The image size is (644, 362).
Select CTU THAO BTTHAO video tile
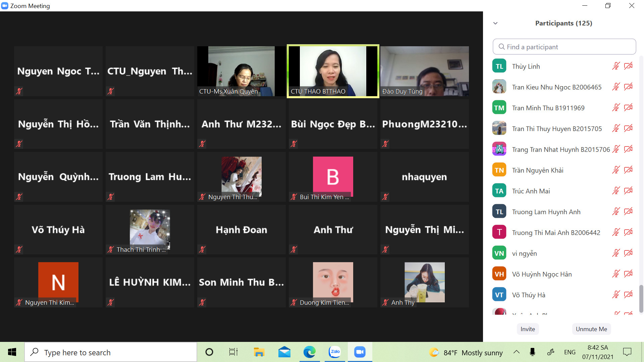(333, 71)
